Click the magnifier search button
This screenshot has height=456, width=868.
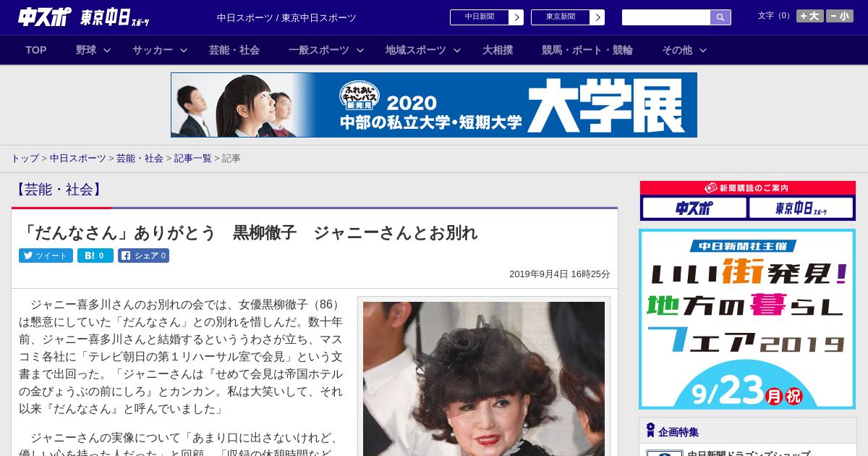click(720, 17)
